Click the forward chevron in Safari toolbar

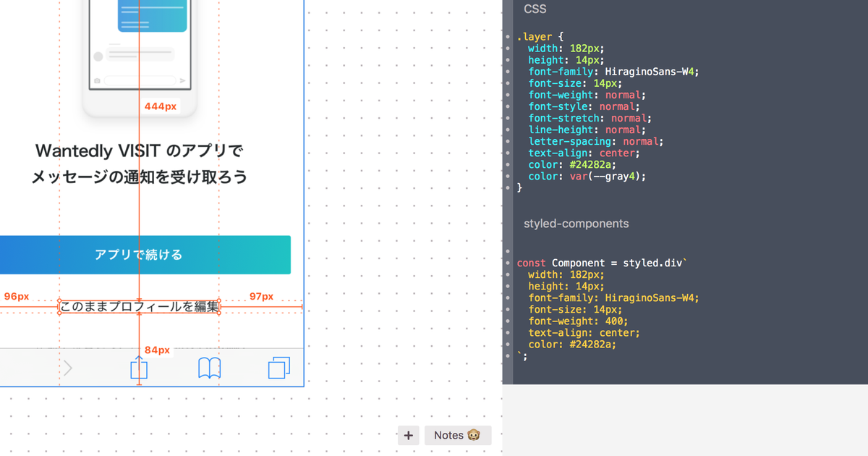68,368
